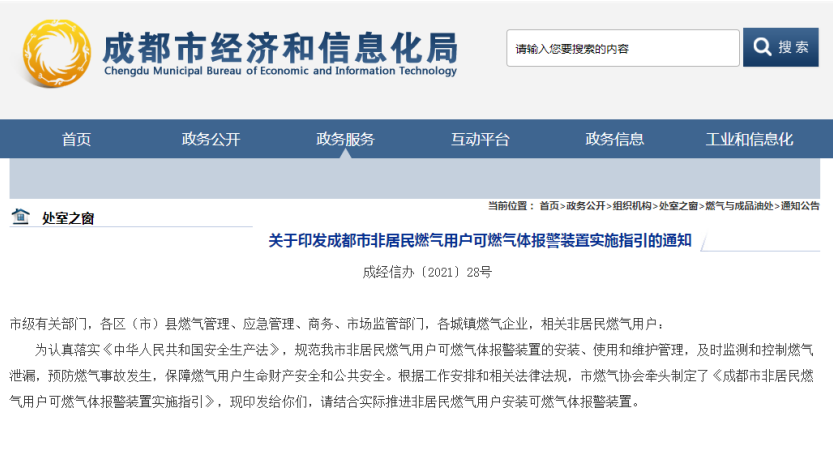Click 政务公开 in the breadcrumb trail
833x451 pixels.
586,206
